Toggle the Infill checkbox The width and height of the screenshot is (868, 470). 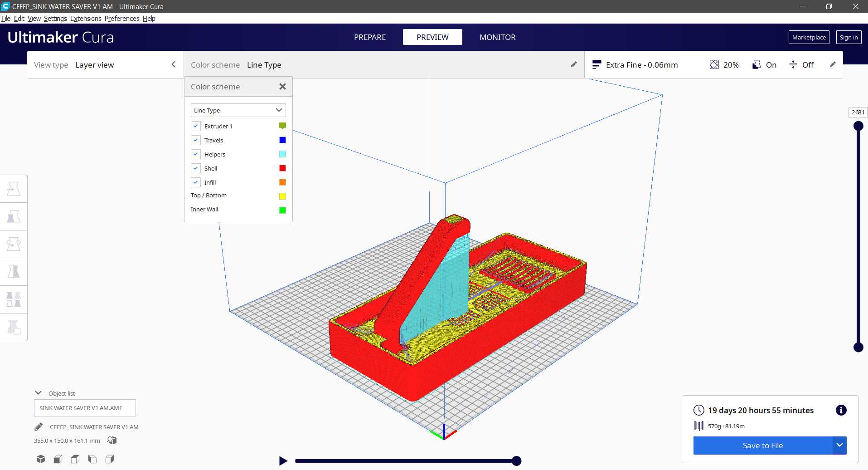tap(196, 182)
